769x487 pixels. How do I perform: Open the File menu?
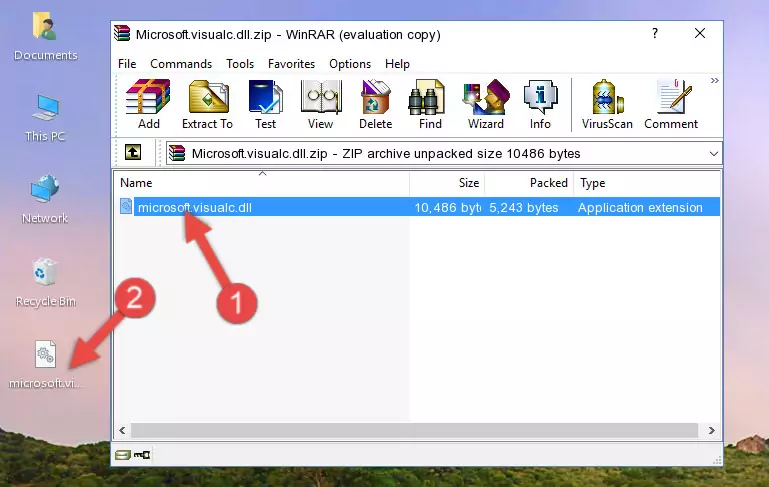(x=127, y=64)
